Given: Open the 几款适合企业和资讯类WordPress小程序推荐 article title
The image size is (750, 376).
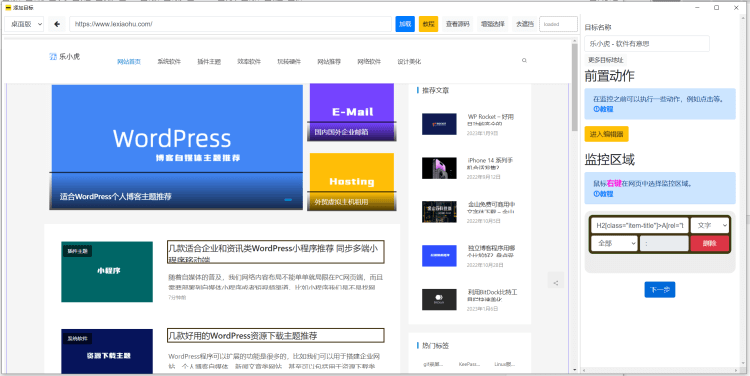Looking at the screenshot, I should coord(276,252).
